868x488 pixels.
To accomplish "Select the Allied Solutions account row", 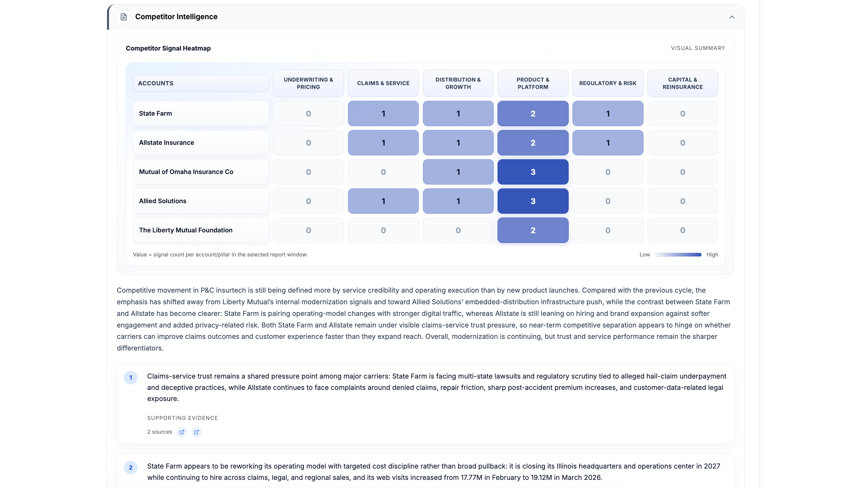I will click(x=201, y=201).
